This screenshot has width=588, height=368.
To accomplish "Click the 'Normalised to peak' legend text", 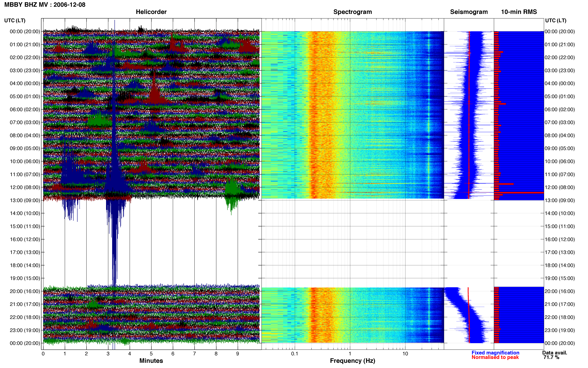I will coord(495,357).
